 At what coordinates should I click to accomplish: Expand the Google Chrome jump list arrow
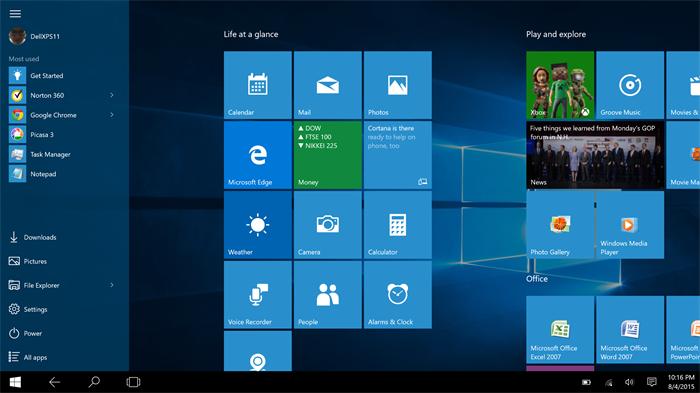(x=112, y=115)
